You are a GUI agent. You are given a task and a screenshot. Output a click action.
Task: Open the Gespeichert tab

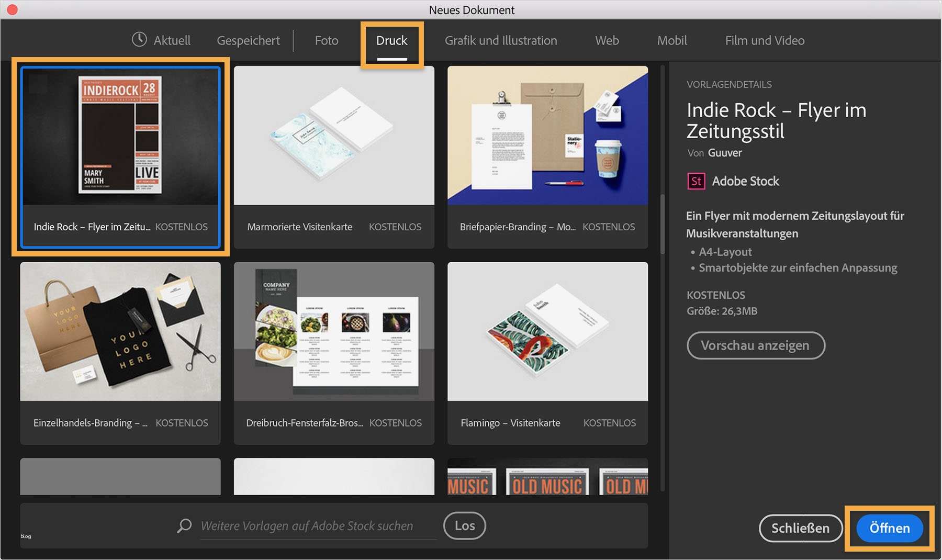pos(248,40)
